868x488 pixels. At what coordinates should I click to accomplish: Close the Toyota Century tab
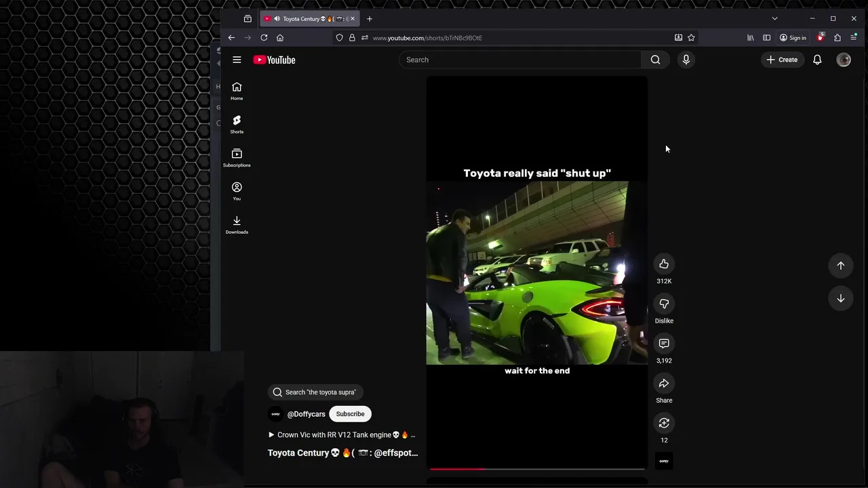352,19
